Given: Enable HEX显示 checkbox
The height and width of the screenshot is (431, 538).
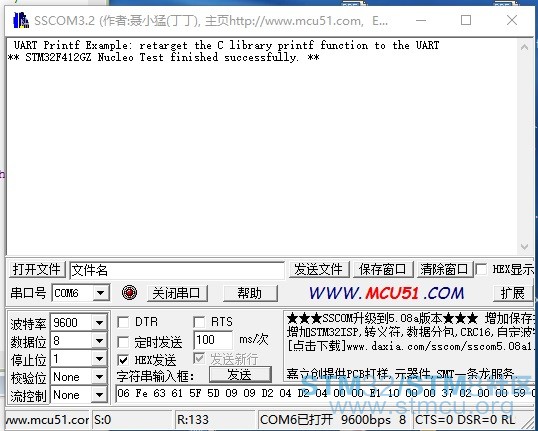Looking at the screenshot, I should pyautogui.click(x=481, y=269).
